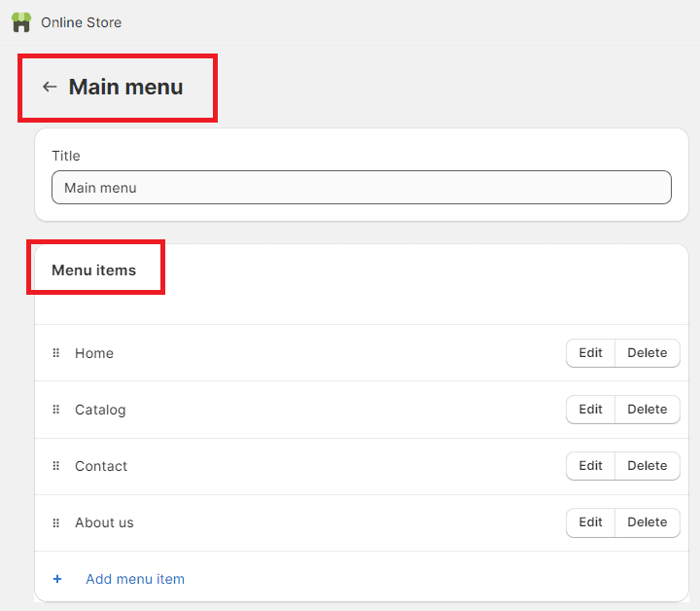Go back using the left arrow icon
The width and height of the screenshot is (700, 611).
50,87
